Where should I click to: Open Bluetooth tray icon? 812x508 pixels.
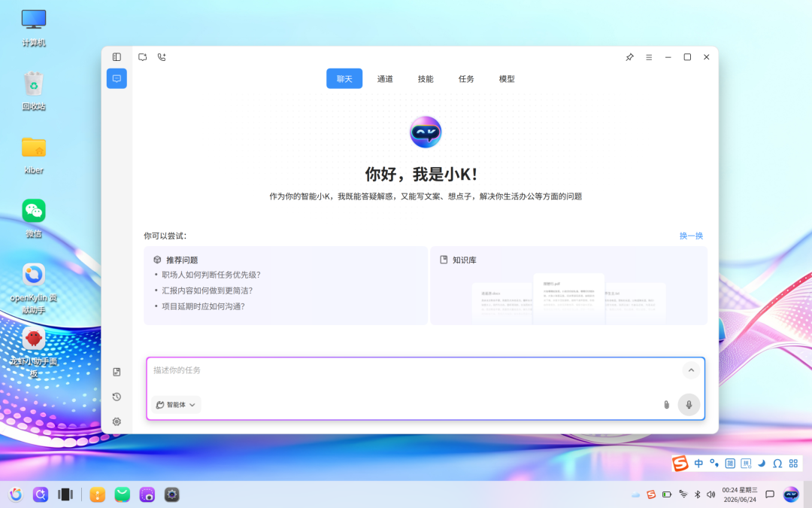point(697,494)
